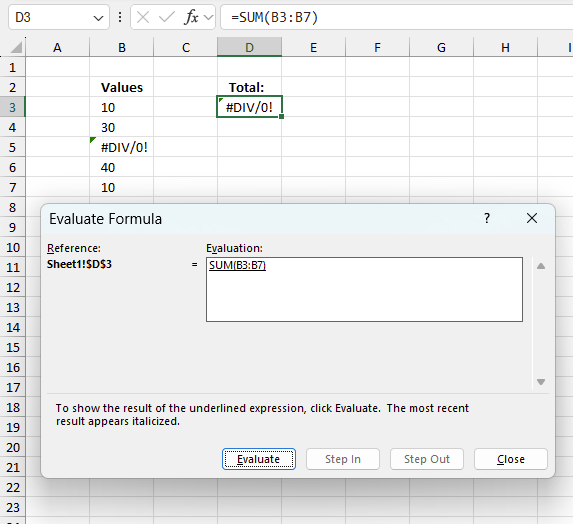Select column B header
This screenshot has width=573, height=524.
(x=122, y=48)
